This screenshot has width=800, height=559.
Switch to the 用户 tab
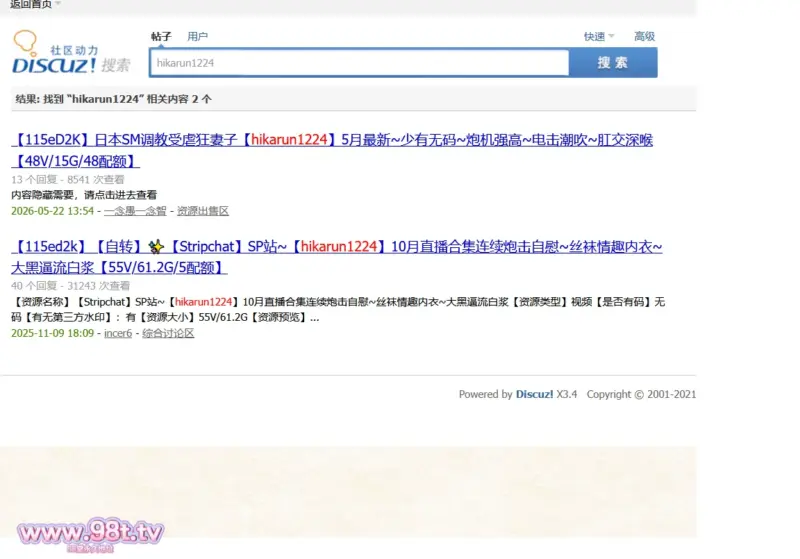click(197, 36)
